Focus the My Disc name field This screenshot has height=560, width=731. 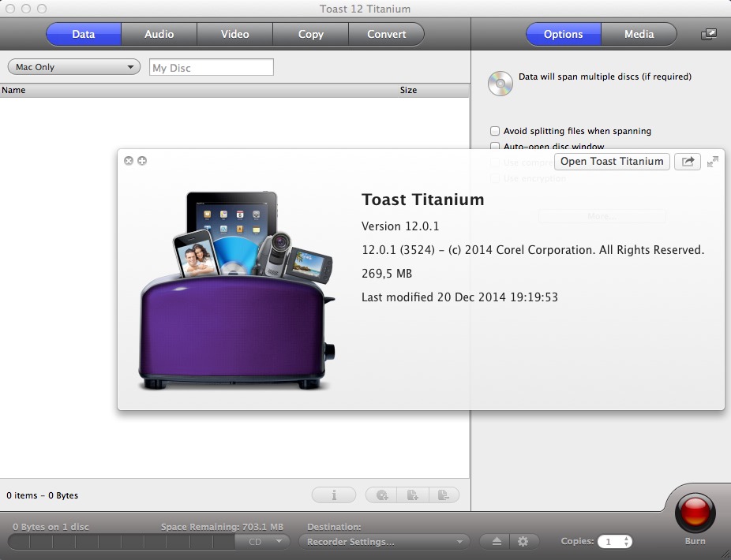(x=212, y=68)
